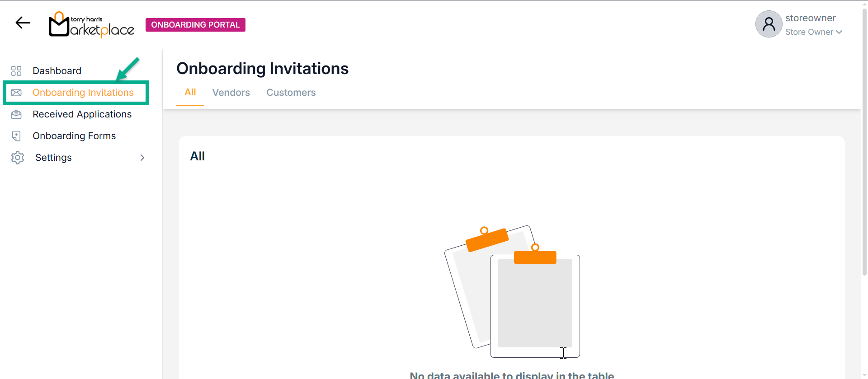Open the Store Owner role dropdown
Screen dimensions: 868x379
pos(813,32)
